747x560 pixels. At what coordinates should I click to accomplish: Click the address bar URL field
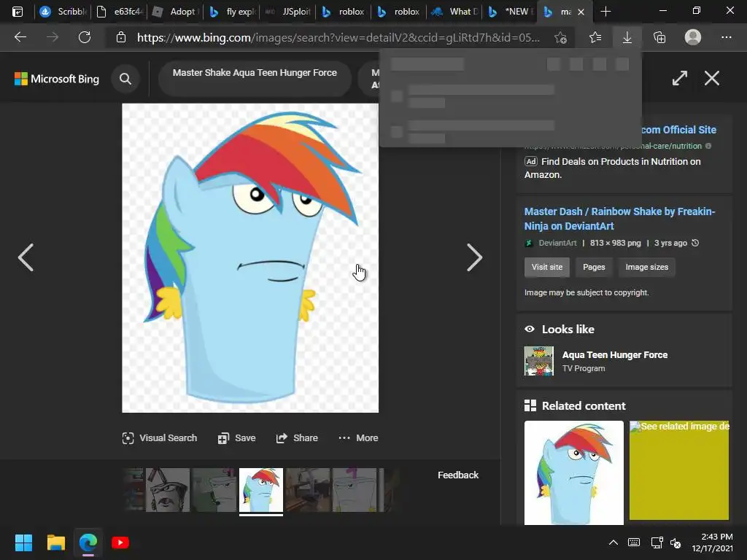coord(338,38)
